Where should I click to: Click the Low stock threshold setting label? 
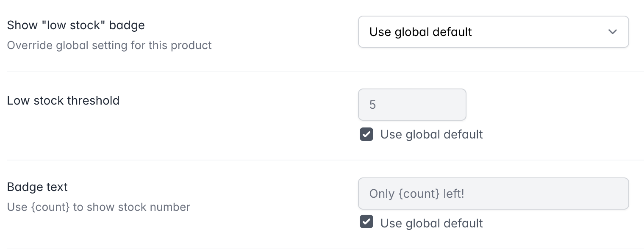click(63, 100)
